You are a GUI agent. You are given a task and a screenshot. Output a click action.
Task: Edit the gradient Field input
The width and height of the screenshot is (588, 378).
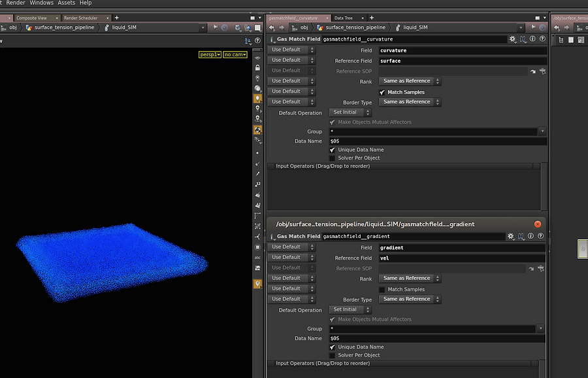tap(462, 248)
